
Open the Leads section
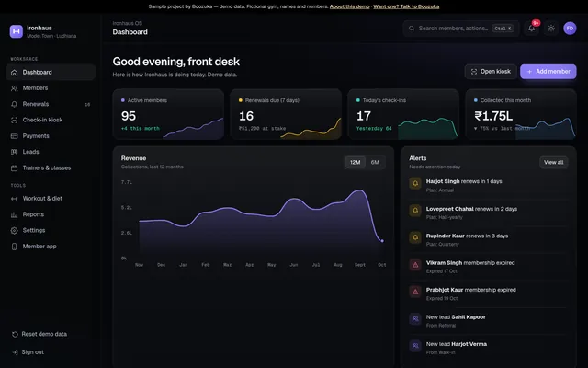pyautogui.click(x=51, y=152)
